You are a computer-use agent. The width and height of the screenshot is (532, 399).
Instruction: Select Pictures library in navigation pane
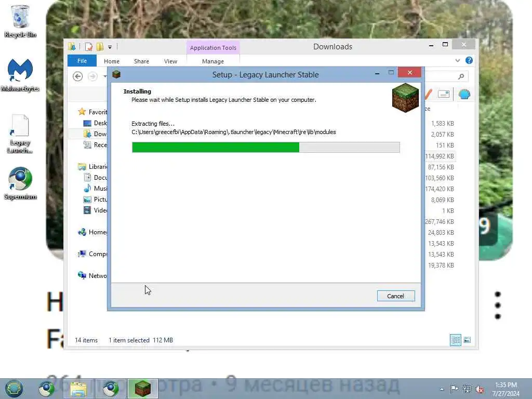[x=95, y=199]
